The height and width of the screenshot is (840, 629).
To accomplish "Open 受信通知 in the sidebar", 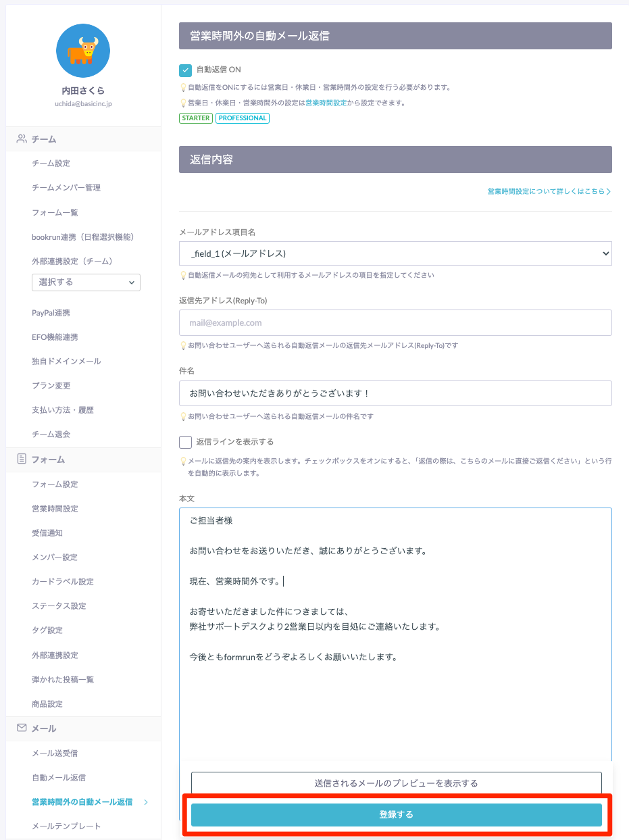I will pyautogui.click(x=47, y=533).
